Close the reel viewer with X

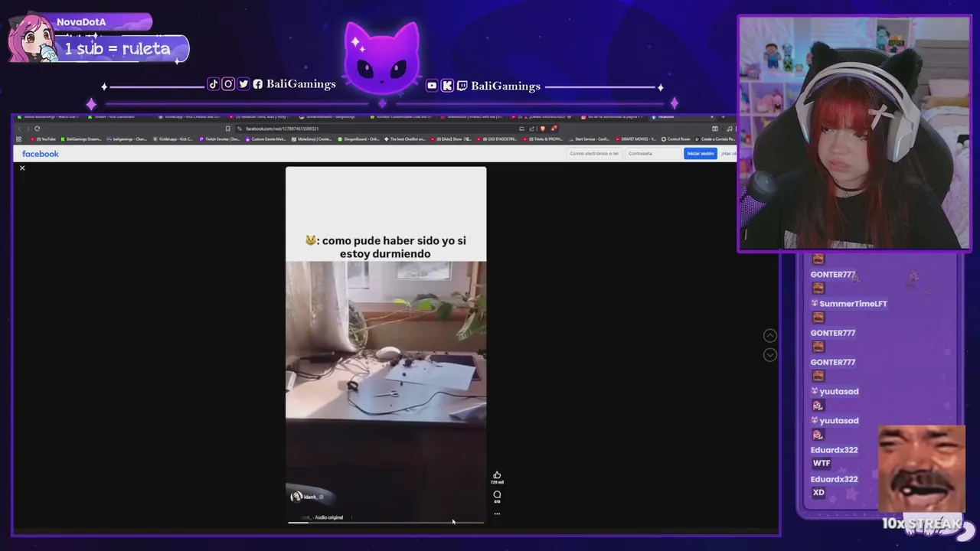tap(22, 168)
